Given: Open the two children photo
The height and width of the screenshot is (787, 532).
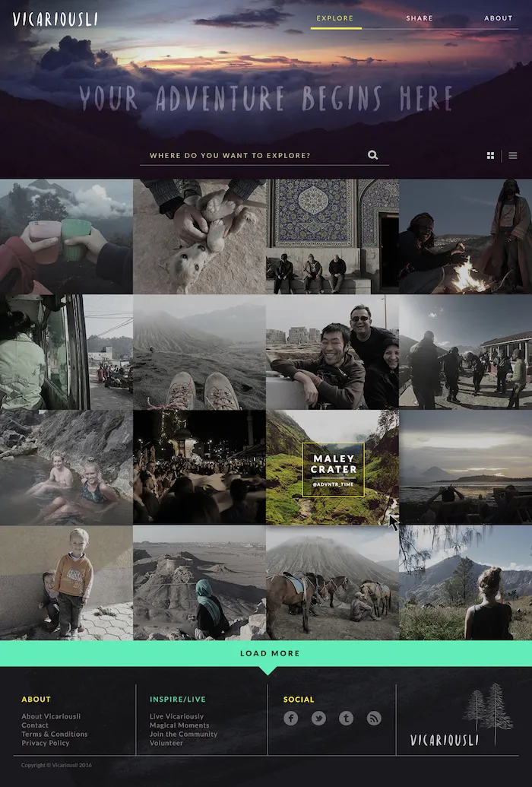Looking at the screenshot, I should pos(66,582).
